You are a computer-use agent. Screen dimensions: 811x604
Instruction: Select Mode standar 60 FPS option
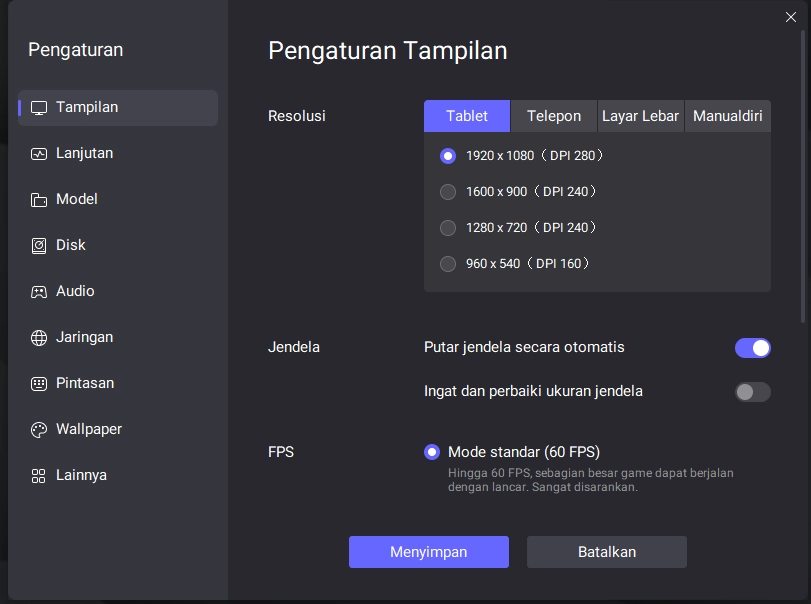[x=432, y=452]
